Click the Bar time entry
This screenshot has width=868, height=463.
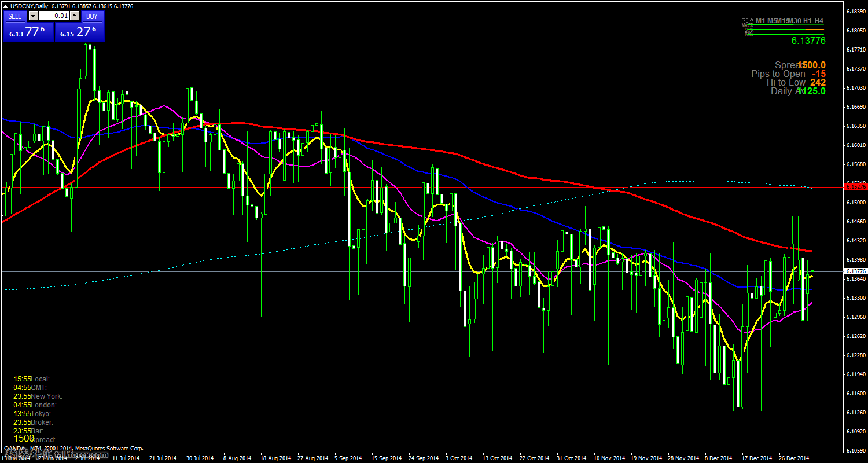[x=28, y=431]
